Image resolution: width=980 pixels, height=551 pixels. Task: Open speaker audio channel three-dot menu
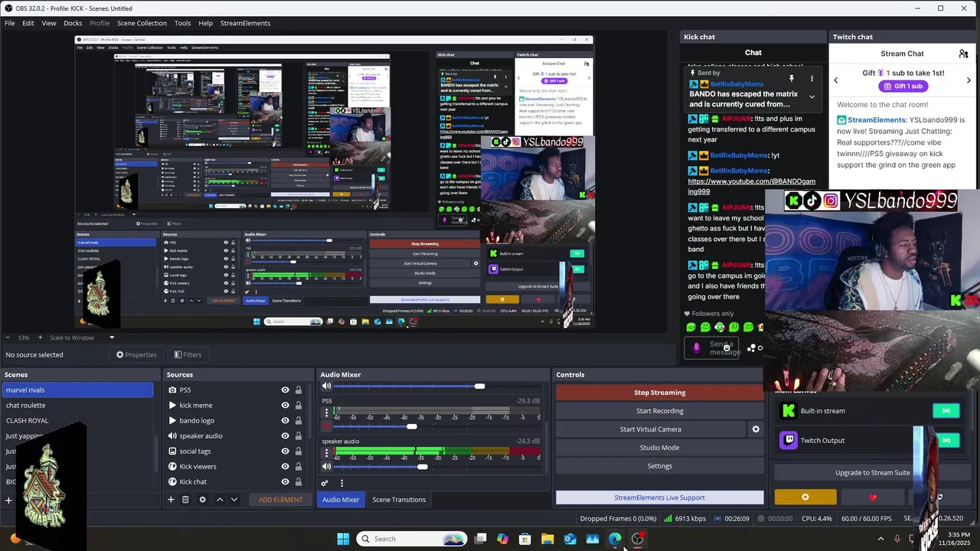[326, 453]
